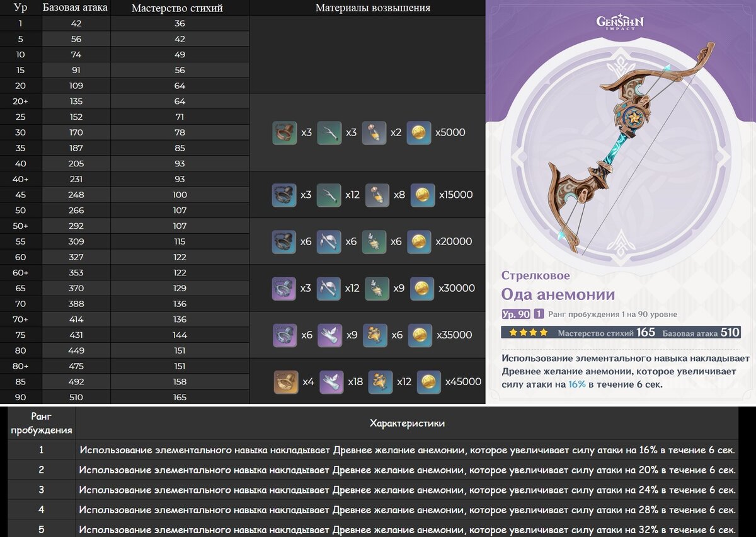The width and height of the screenshot is (756, 537).
Task: Click the 'Стрелковое' weapon type label
Action: point(535,275)
